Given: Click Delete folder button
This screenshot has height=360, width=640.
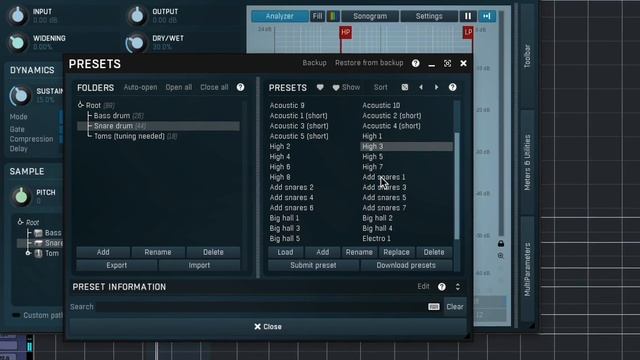Looking at the screenshot, I should click(213, 252).
